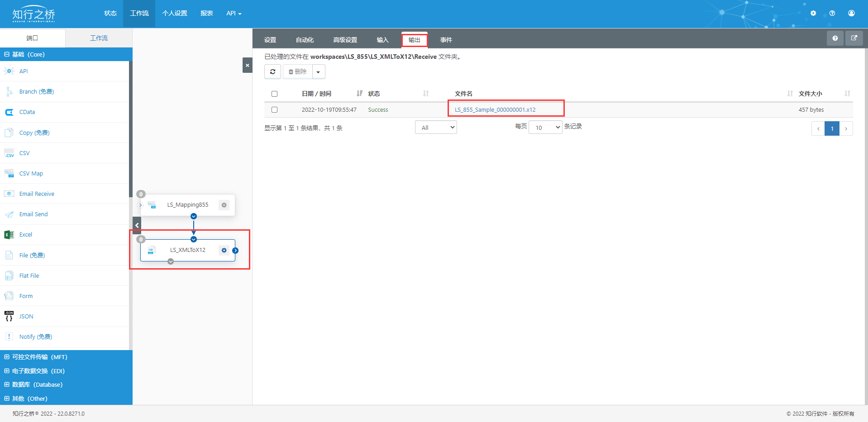The image size is (868, 422).
Task: Open the user account icon in the header
Action: (x=851, y=13)
